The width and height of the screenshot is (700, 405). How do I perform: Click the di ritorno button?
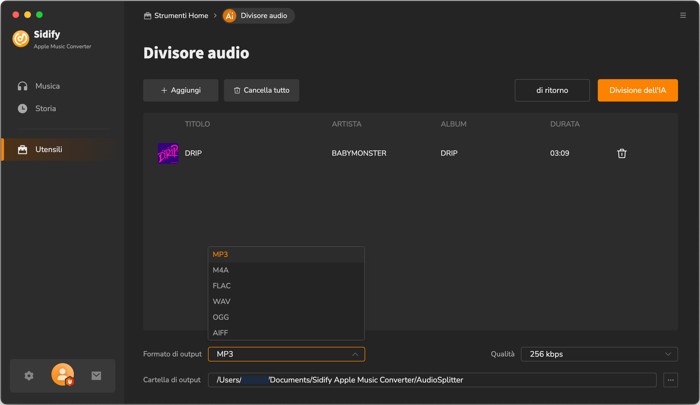pyautogui.click(x=552, y=90)
